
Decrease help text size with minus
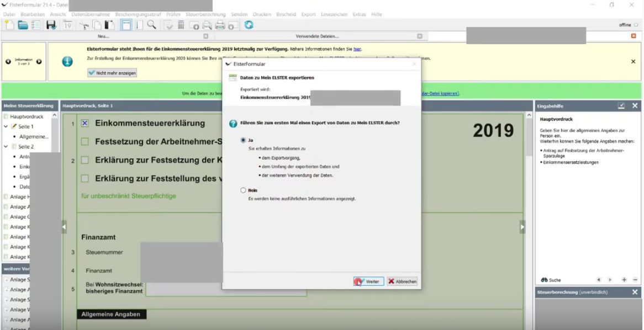pyautogui.click(x=635, y=280)
